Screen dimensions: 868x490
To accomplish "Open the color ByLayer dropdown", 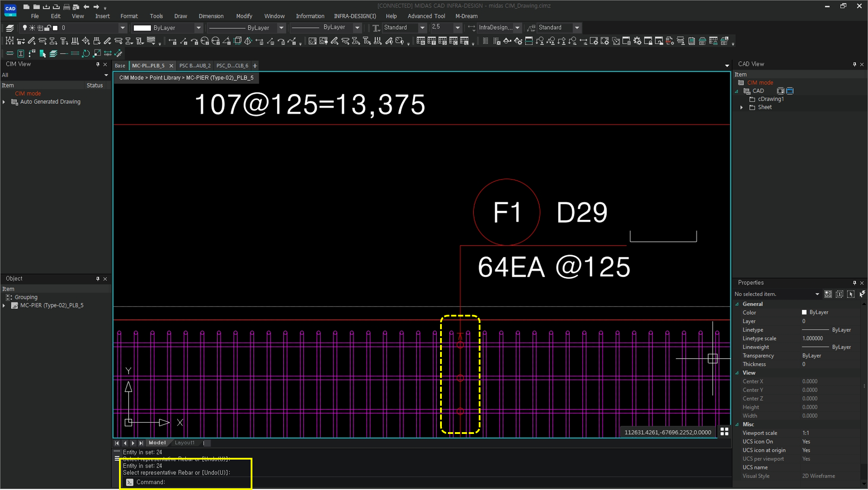I will (199, 28).
